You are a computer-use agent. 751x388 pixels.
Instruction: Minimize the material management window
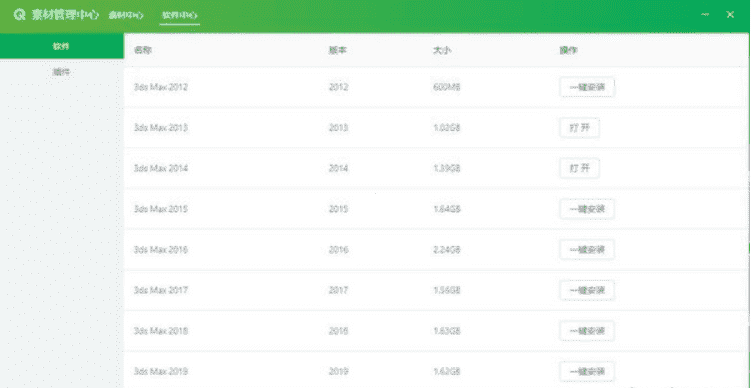click(705, 14)
